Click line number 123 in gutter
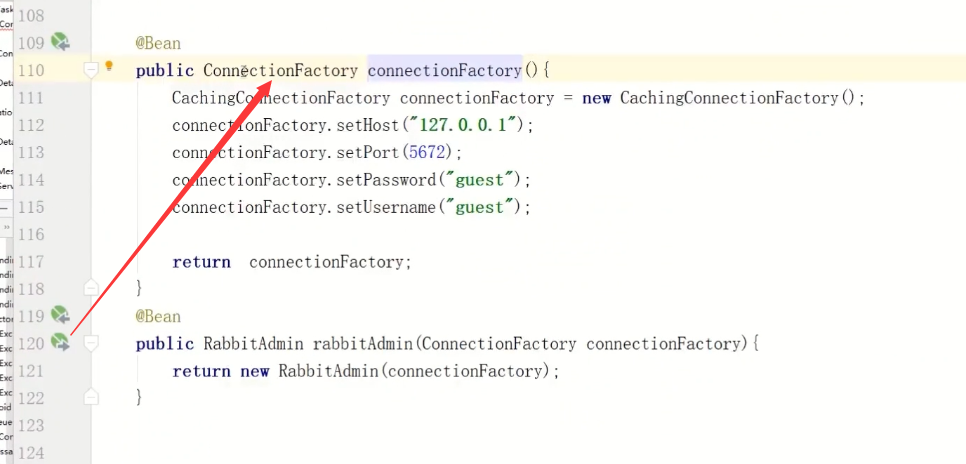This screenshot has width=966, height=464. (x=31, y=426)
